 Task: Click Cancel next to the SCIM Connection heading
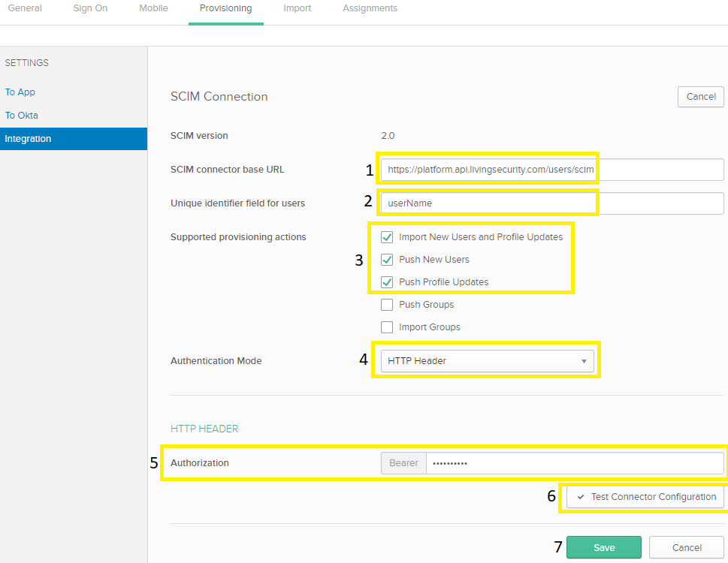tap(701, 97)
